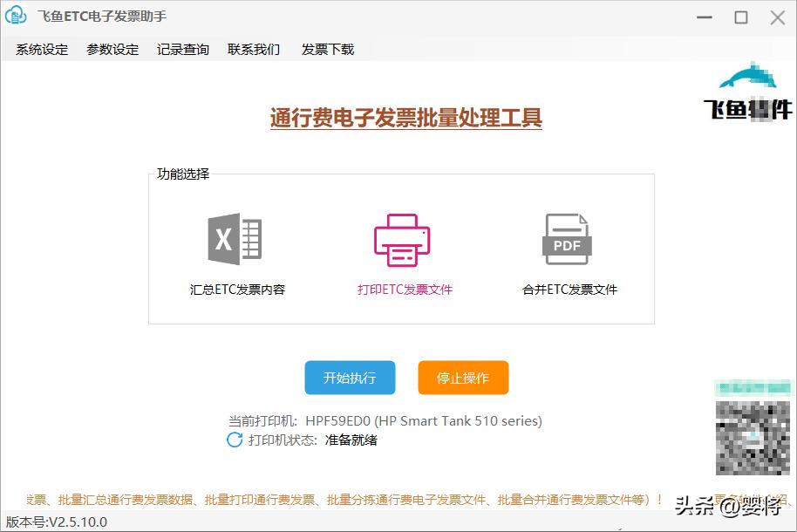Click the 开始执行 button

[x=349, y=378]
